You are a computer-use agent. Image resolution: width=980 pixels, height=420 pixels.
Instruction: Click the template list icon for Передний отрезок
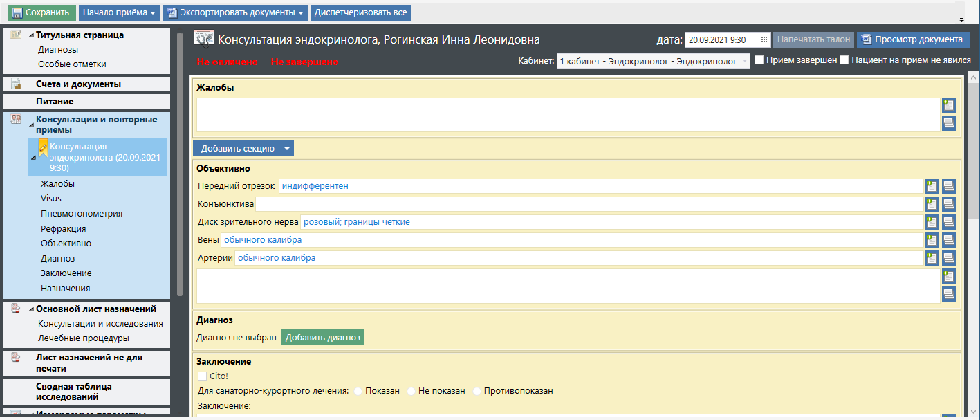(948, 186)
